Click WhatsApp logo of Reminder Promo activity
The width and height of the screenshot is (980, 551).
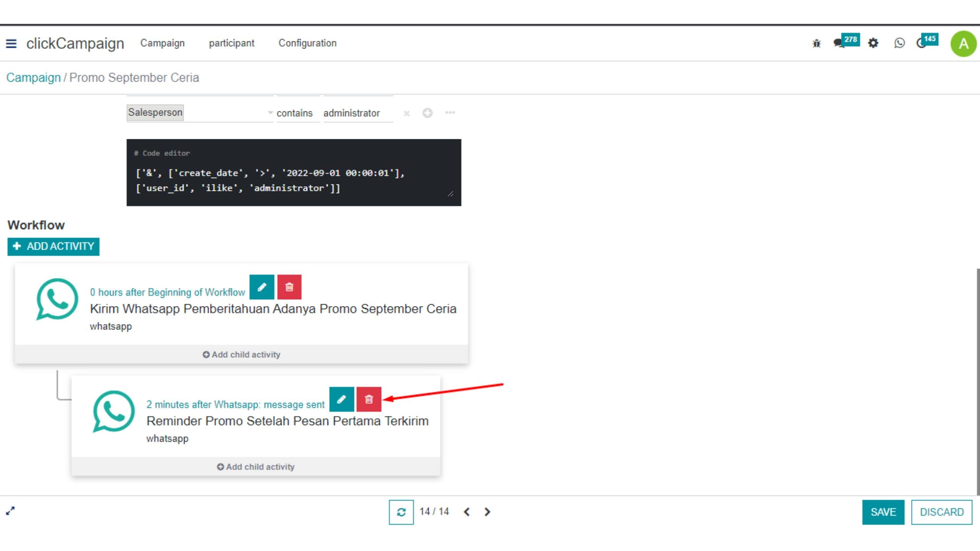(113, 411)
